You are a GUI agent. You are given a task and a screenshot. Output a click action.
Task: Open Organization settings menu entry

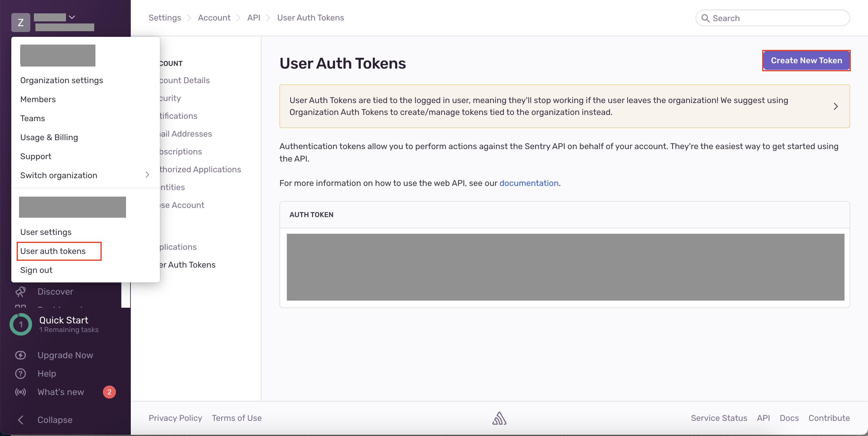(x=62, y=80)
